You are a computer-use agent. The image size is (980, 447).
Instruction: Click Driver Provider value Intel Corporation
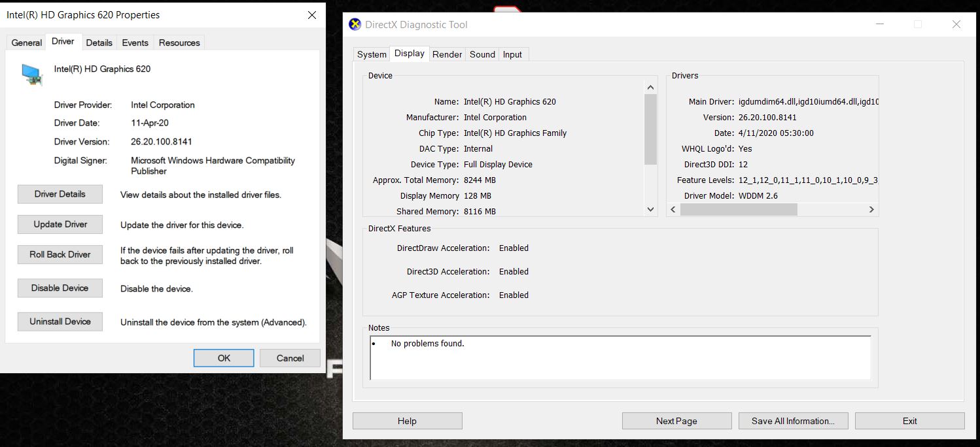[163, 105]
